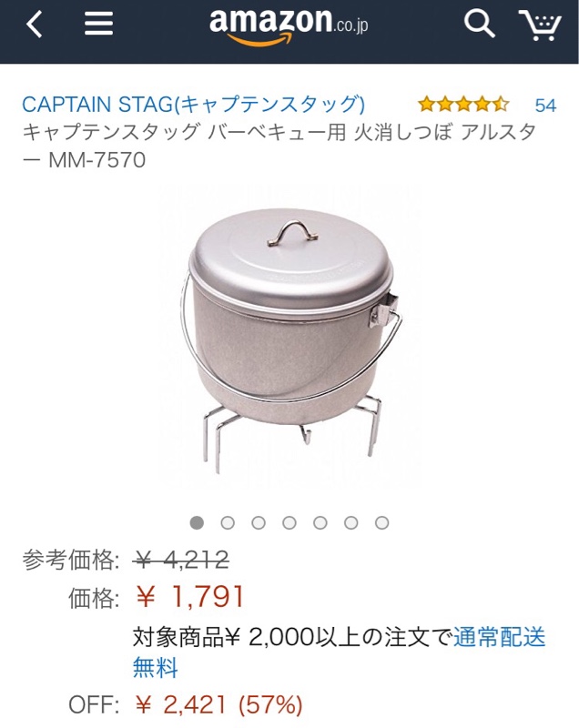
Task: Select the fifth image pagination dot
Action: pos(320,522)
